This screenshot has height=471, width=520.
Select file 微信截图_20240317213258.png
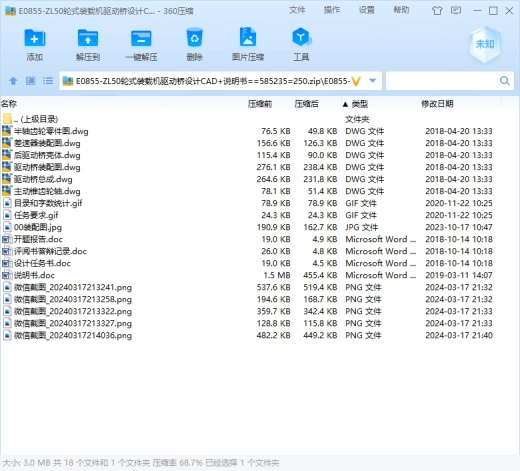click(73, 299)
